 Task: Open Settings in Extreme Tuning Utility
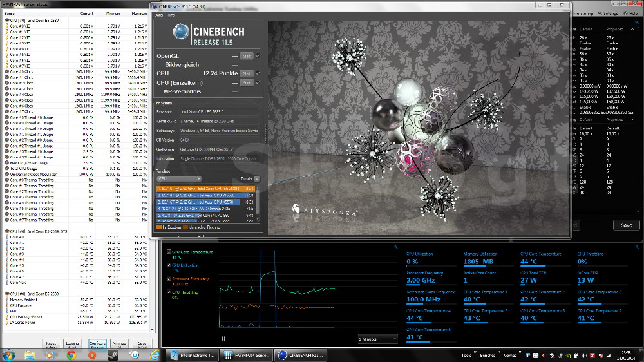pyautogui.click(x=608, y=13)
